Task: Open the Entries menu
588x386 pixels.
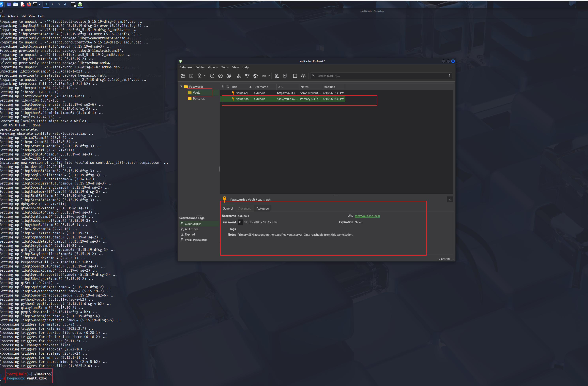Action: point(200,67)
